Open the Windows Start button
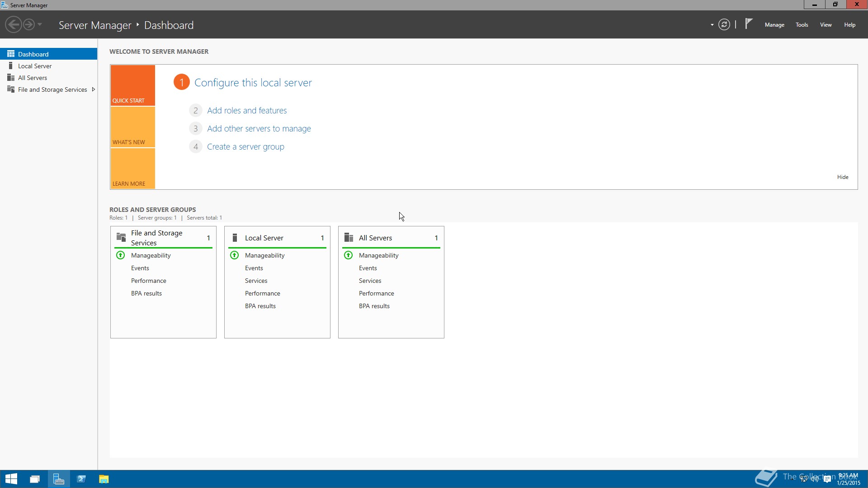 pos(11,479)
